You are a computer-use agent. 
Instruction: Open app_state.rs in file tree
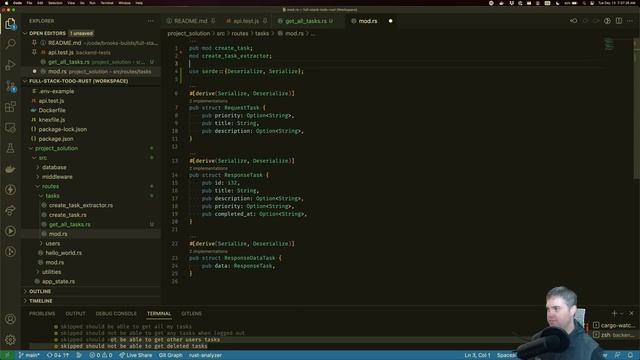58,282
